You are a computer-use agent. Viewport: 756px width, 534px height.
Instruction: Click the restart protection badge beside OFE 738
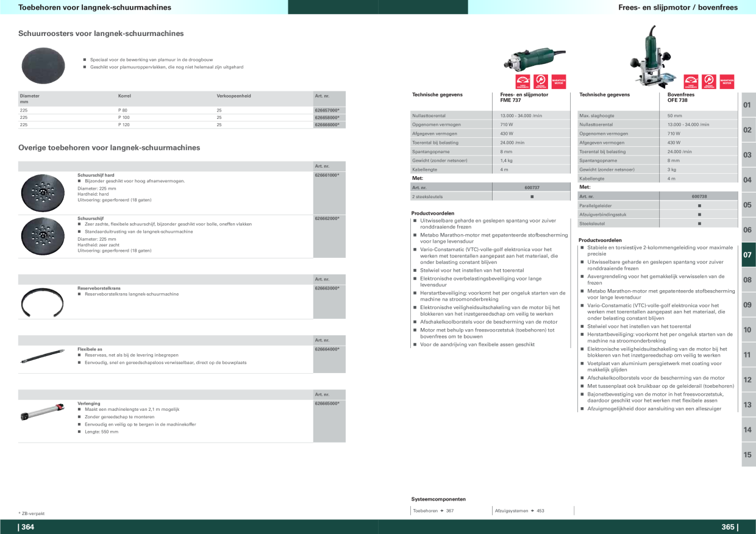coord(708,82)
